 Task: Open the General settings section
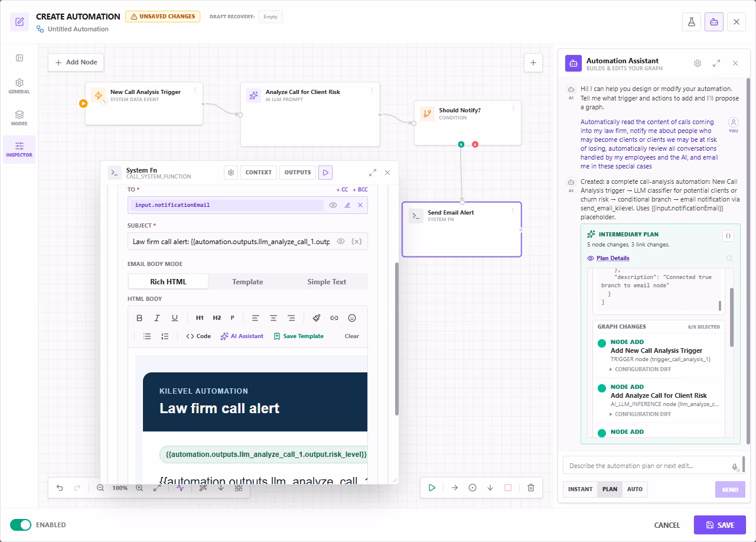(x=19, y=86)
